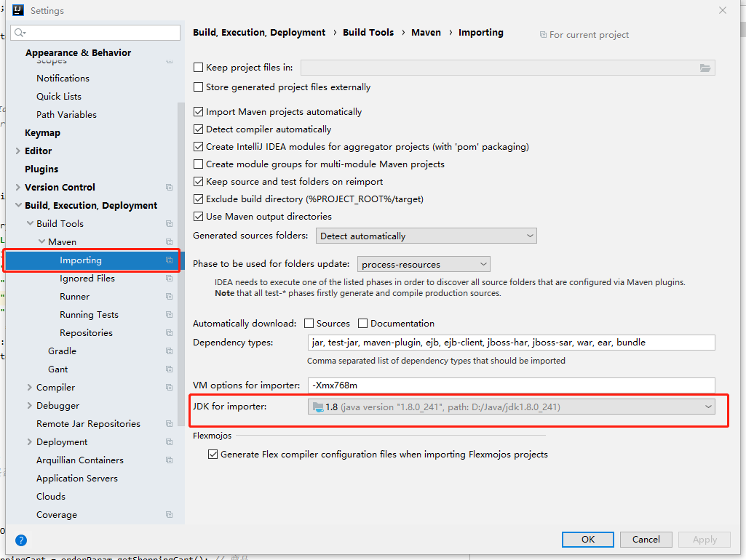
Task: Expand the Compiler node
Action: coord(30,388)
